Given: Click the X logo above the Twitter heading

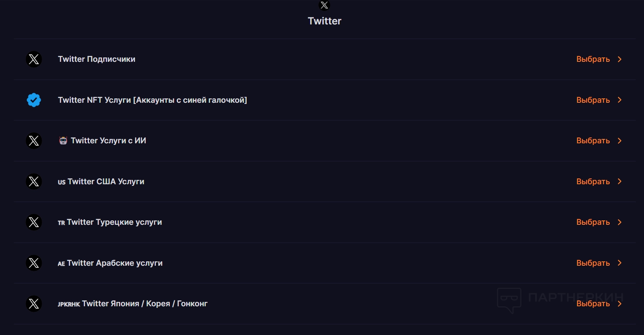Looking at the screenshot, I should [x=324, y=5].
